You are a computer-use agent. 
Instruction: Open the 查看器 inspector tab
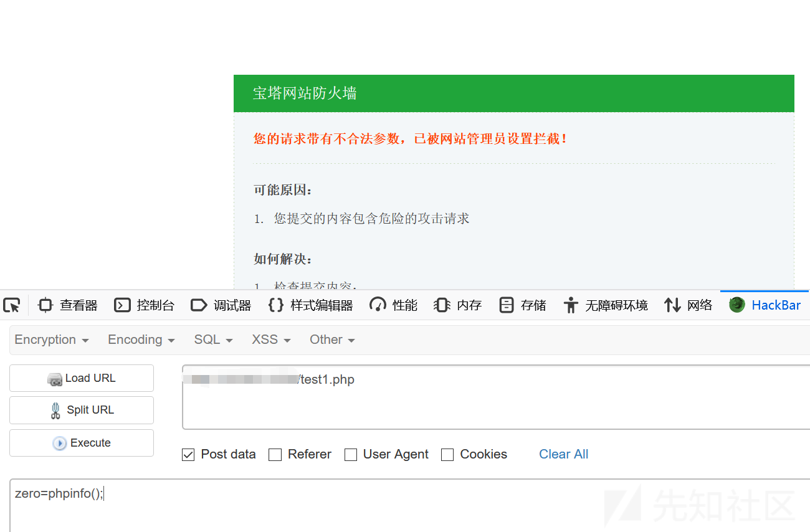(x=67, y=305)
